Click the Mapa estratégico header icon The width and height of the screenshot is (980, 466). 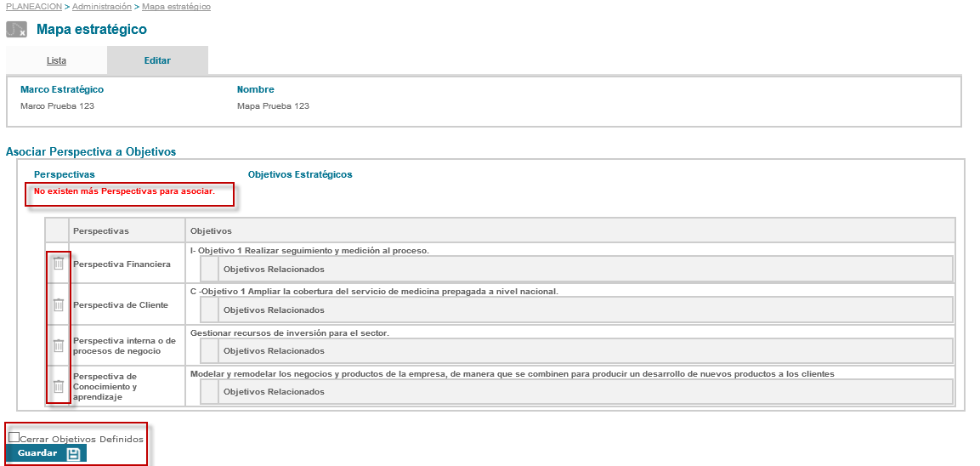[17, 30]
